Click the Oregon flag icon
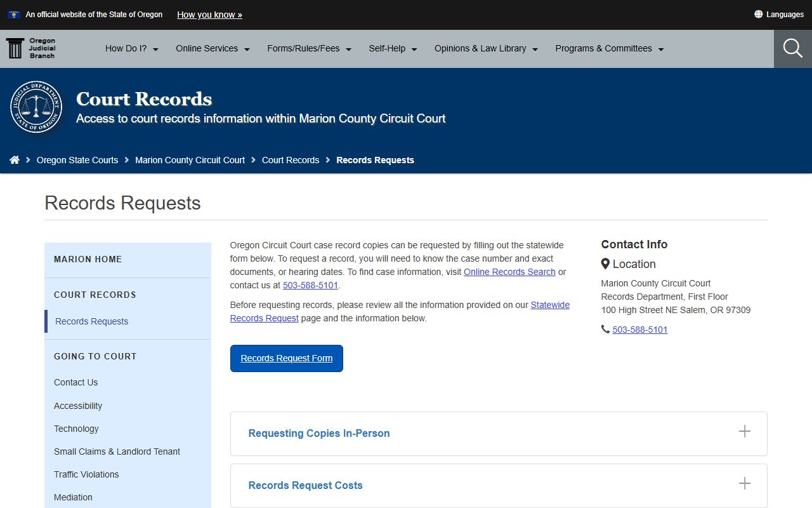Screen dimensions: 812x508 coord(13,14)
